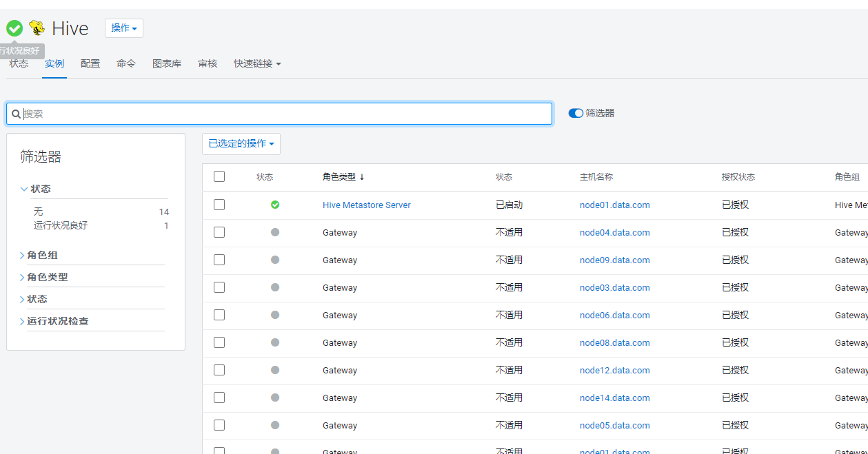Image resolution: width=868 pixels, height=454 pixels.
Task: Click gray status dot in node06 row
Action: pyautogui.click(x=275, y=315)
